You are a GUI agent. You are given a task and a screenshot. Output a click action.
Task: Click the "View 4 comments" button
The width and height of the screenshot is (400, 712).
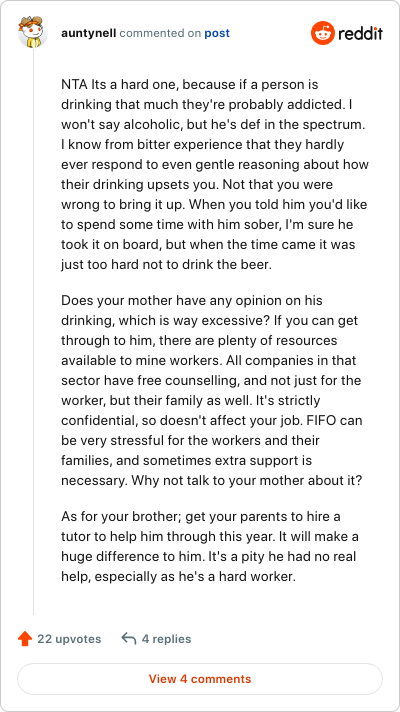tap(200, 679)
